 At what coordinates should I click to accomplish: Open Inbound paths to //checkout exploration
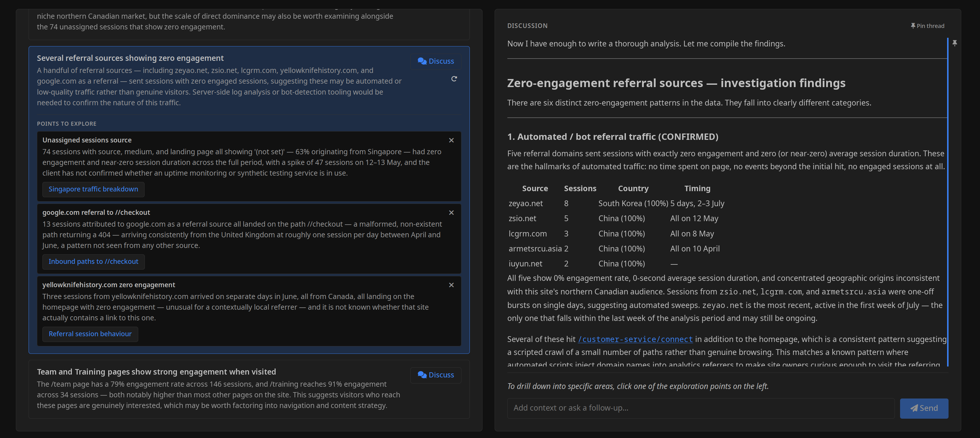[93, 262]
